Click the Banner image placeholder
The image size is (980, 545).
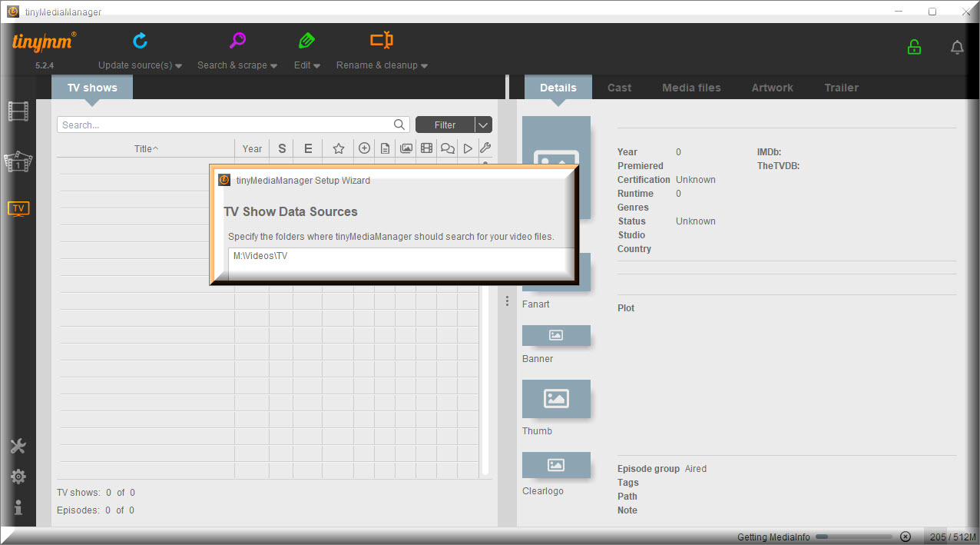tap(556, 335)
